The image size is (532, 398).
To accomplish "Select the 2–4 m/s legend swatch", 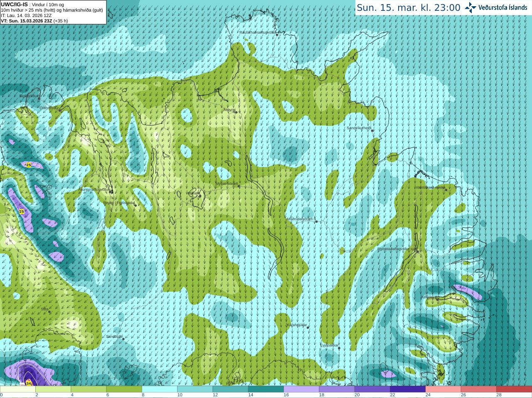I will (53, 389).
